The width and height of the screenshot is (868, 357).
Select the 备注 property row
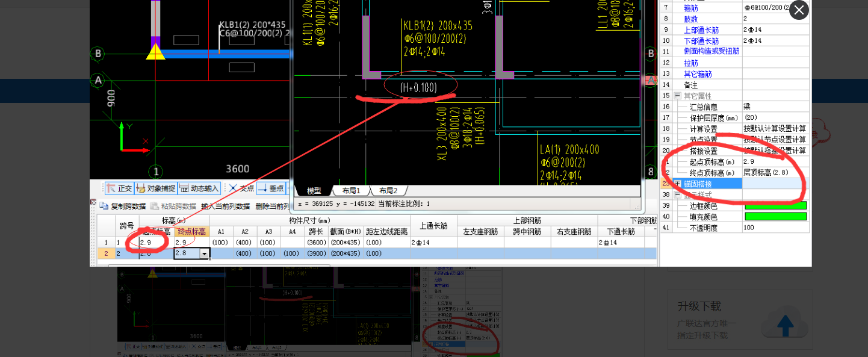(x=735, y=85)
